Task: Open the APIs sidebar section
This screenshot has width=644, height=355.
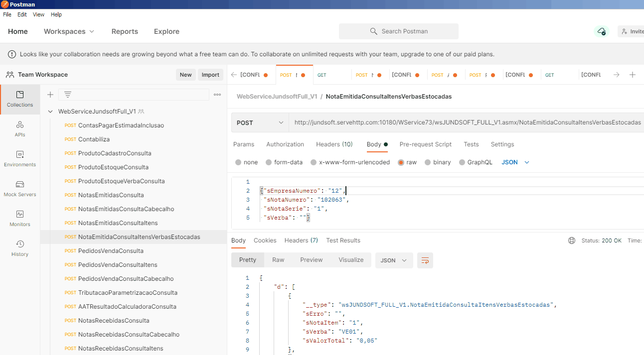Action: point(20,128)
